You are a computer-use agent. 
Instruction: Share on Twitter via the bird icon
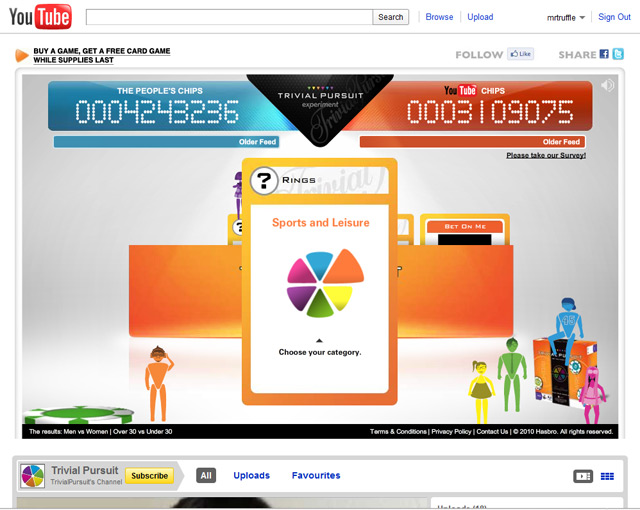coord(619,54)
